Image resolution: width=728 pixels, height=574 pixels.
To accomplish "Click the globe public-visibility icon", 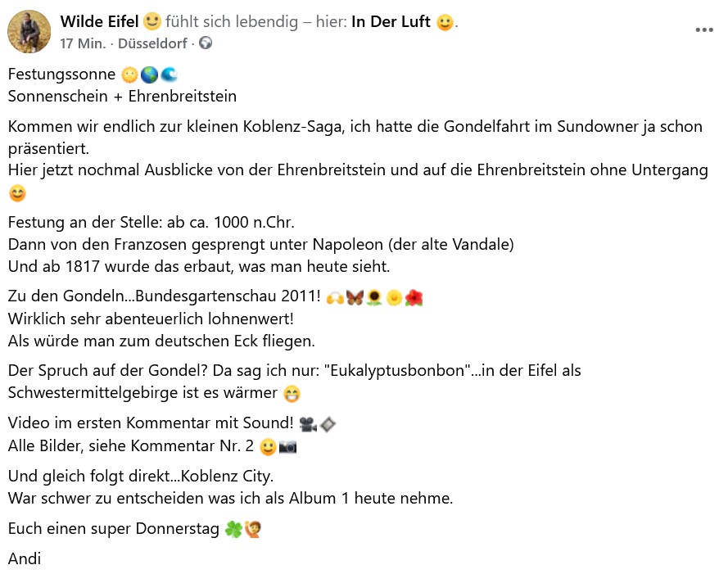I will coord(206,43).
